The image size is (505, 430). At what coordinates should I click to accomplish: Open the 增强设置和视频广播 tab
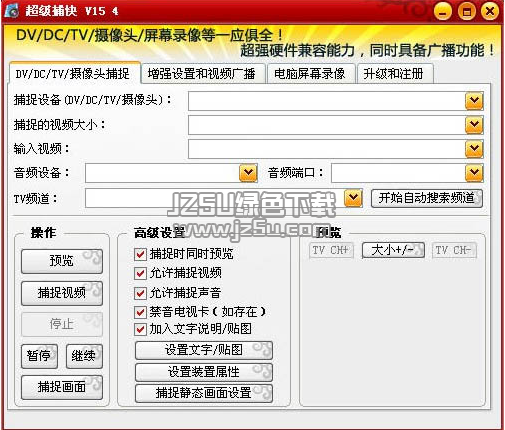point(203,73)
